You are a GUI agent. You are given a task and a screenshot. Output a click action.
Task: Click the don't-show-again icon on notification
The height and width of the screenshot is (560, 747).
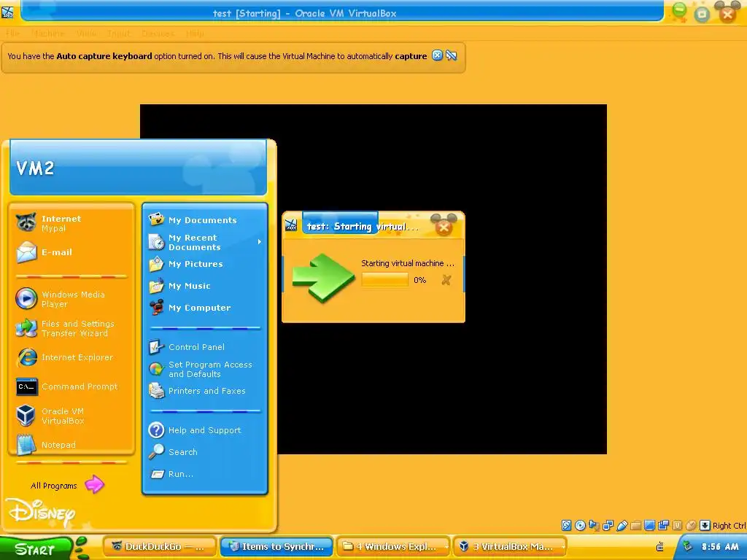[451, 55]
